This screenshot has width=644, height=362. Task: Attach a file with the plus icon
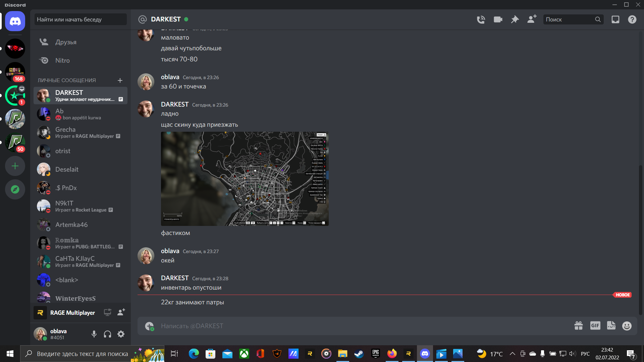[x=149, y=326]
